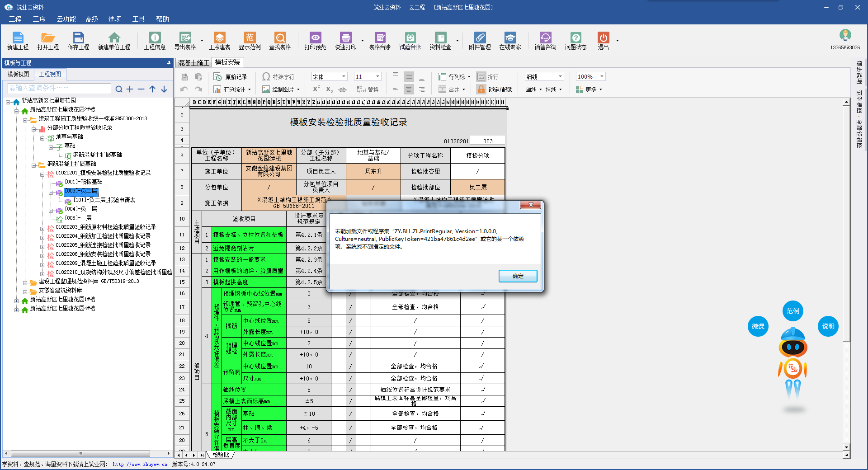Image resolution: width=868 pixels, height=470 pixels.
Task: Toggle 锁定/解锁 cell lock
Action: [495, 89]
